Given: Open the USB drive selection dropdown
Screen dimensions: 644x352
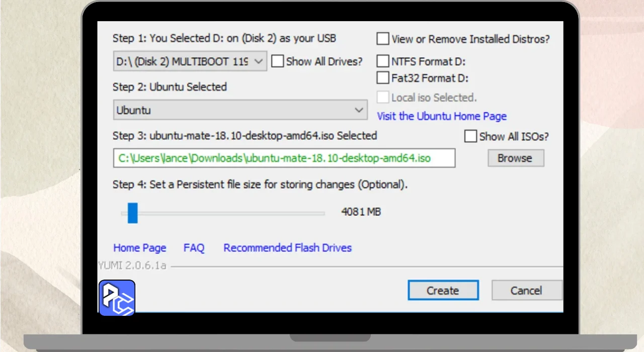Looking at the screenshot, I should [x=190, y=61].
